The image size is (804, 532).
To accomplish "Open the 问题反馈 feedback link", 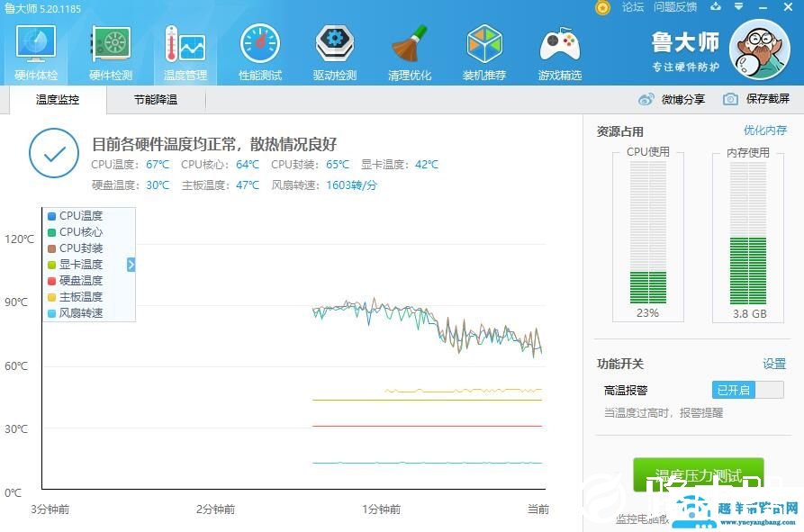I will click(675, 7).
